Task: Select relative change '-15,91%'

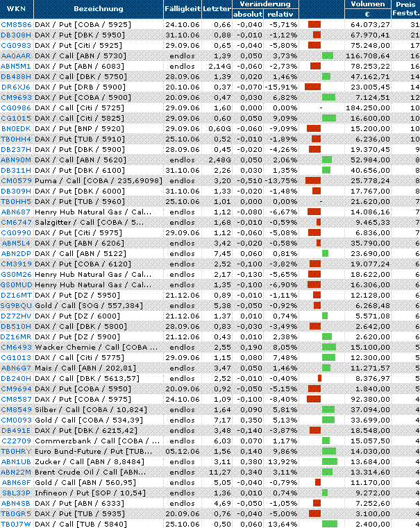Action: (281, 87)
